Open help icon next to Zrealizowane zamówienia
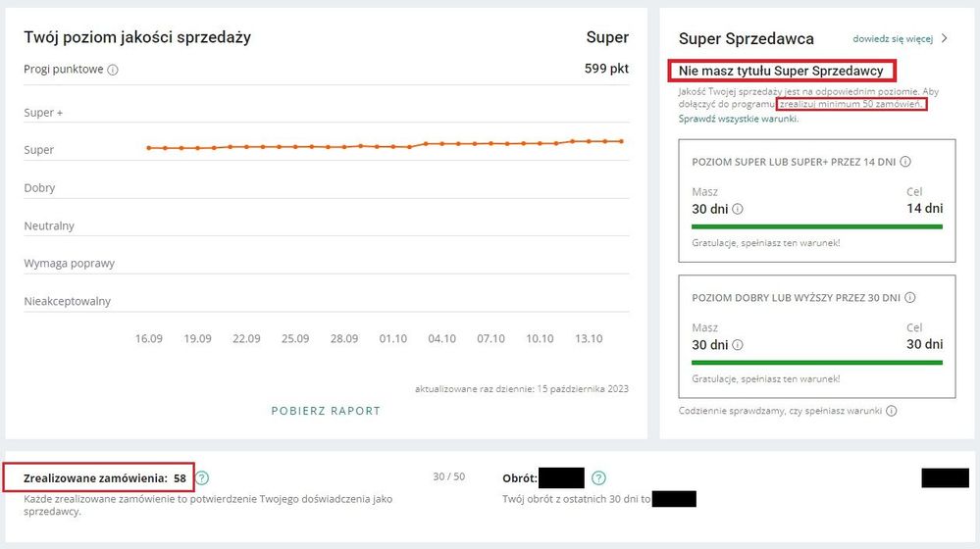The image size is (980, 549). pos(202,477)
